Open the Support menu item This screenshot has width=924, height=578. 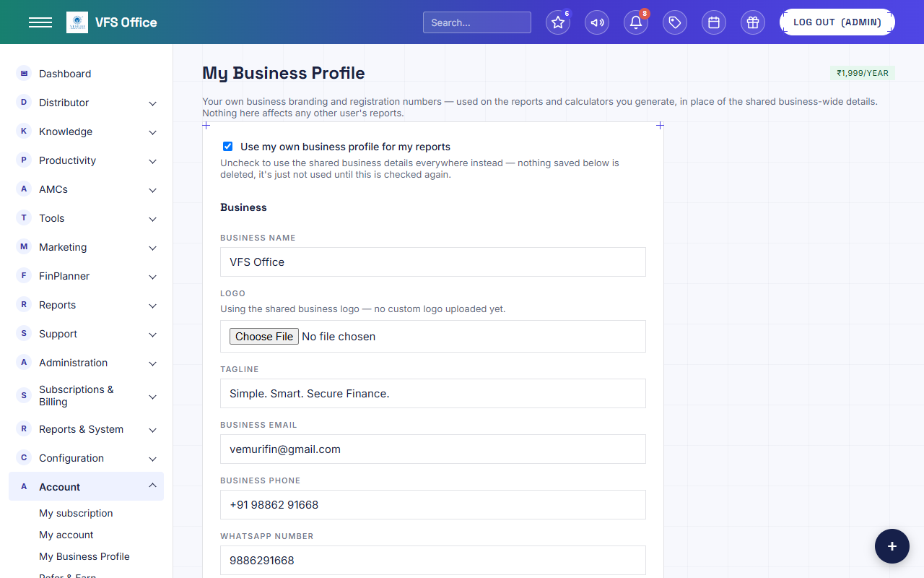[x=87, y=334]
